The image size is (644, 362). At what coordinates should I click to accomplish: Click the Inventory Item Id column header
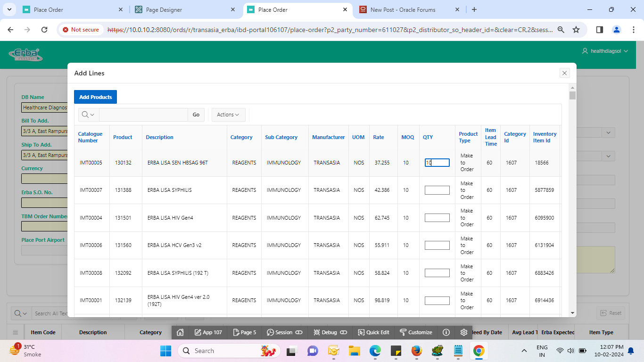pos(545,137)
